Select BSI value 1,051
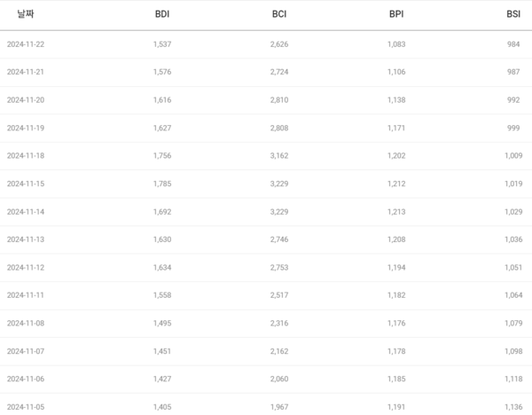Image resolution: width=532 pixels, height=415 pixels. 513,267
